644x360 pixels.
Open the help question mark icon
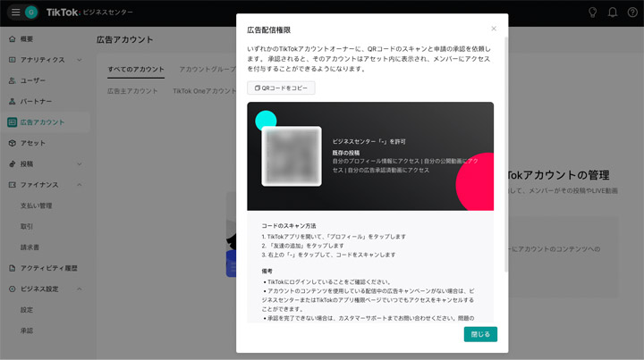(632, 13)
